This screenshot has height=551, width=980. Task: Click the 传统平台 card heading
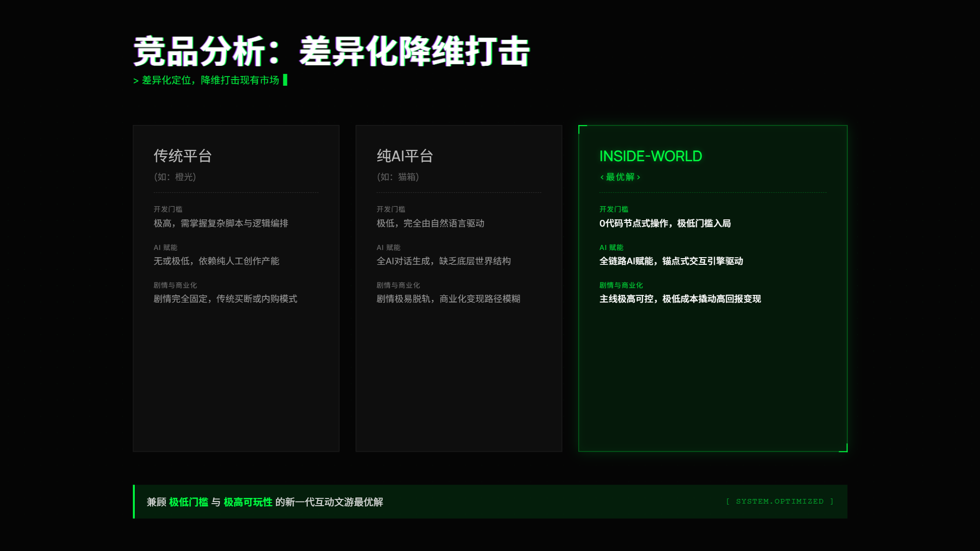tap(183, 156)
